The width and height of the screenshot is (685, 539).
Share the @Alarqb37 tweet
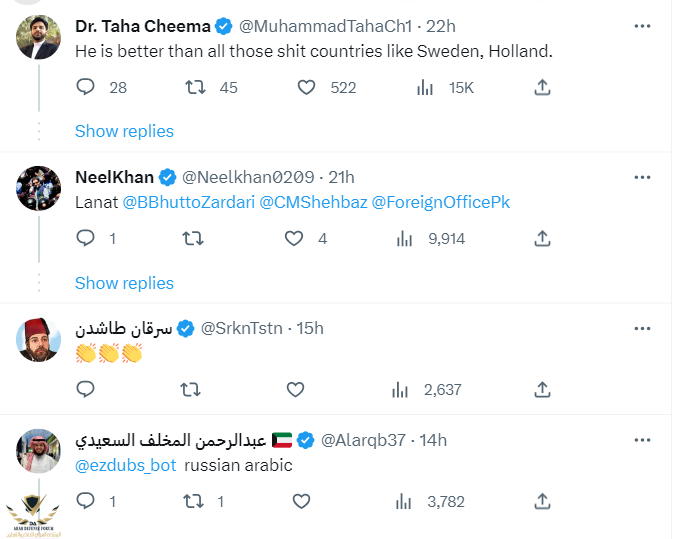click(x=542, y=501)
